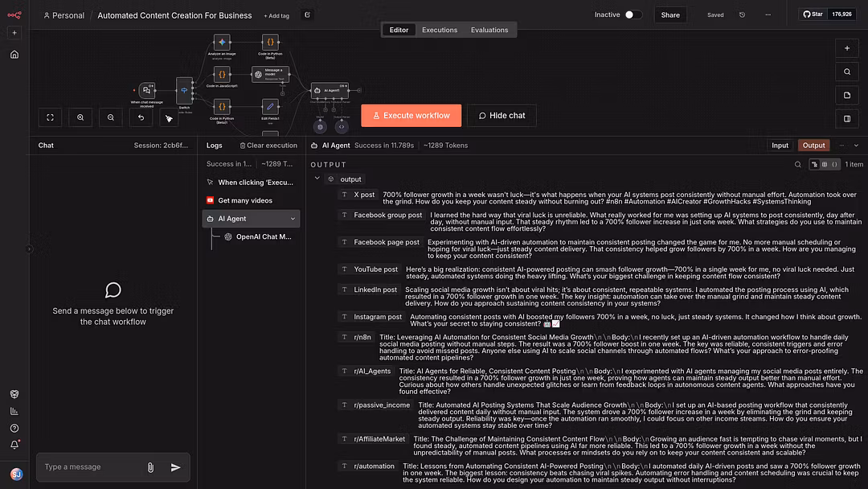Click Clear execution in Logs
Image resolution: width=868 pixels, height=489 pixels.
pos(268,145)
